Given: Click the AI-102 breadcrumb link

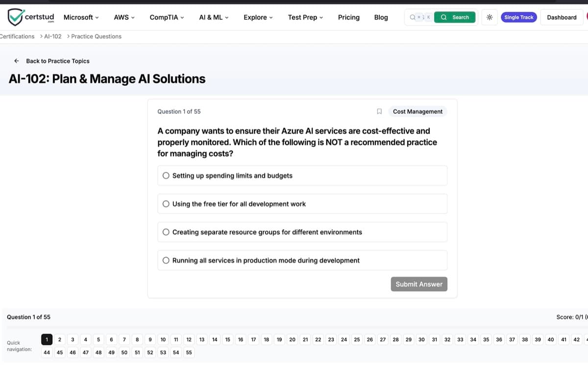Looking at the screenshot, I should coord(52,36).
